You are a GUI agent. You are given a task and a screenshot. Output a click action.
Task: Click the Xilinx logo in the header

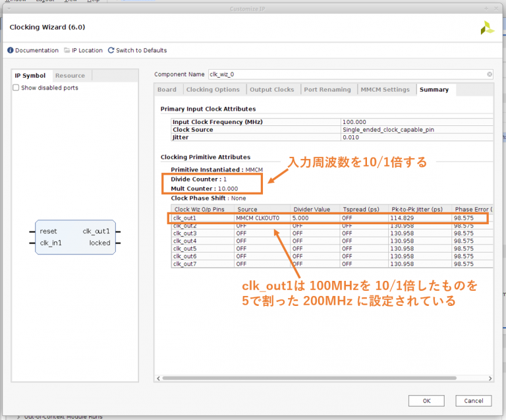487,28
